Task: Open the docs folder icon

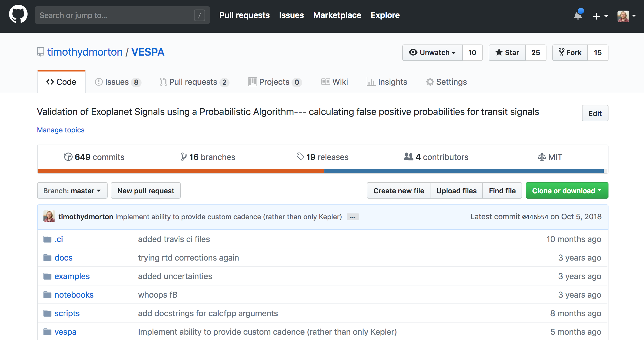Action: [x=47, y=258]
